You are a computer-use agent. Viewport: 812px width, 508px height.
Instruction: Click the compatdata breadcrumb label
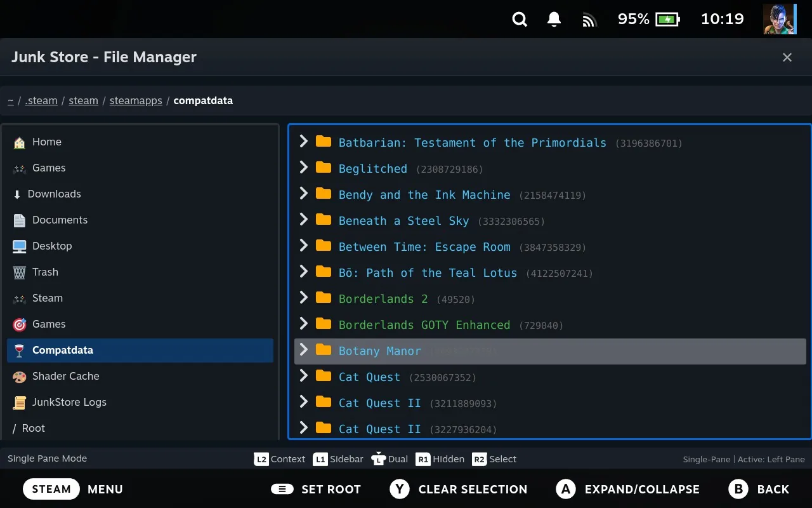pos(203,100)
